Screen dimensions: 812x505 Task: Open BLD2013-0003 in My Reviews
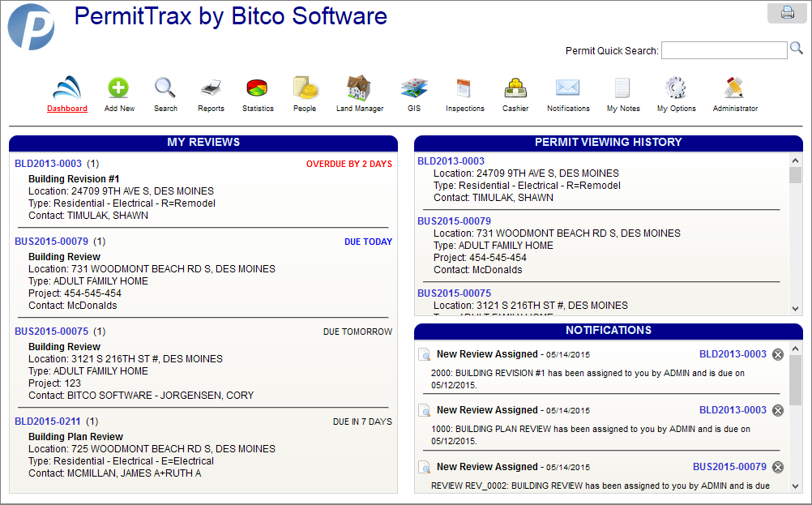coord(48,164)
